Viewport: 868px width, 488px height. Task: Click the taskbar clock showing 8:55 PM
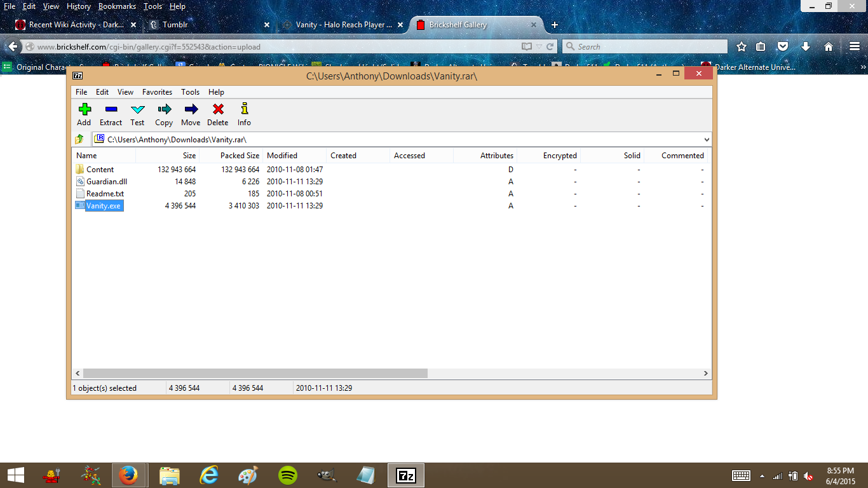[840, 475]
